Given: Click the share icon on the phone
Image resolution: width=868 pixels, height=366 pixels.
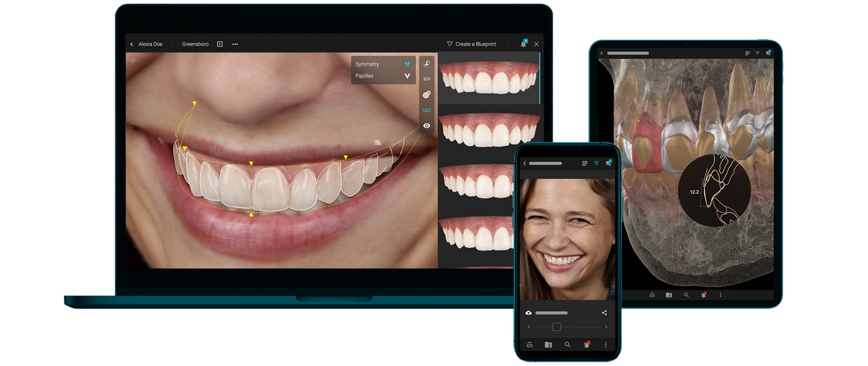Looking at the screenshot, I should (604, 313).
